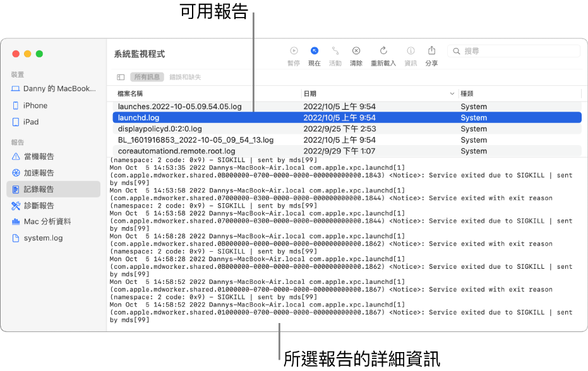The width and height of the screenshot is (588, 371).
Task: Click the 日期 column sort chevron
Action: click(x=452, y=93)
